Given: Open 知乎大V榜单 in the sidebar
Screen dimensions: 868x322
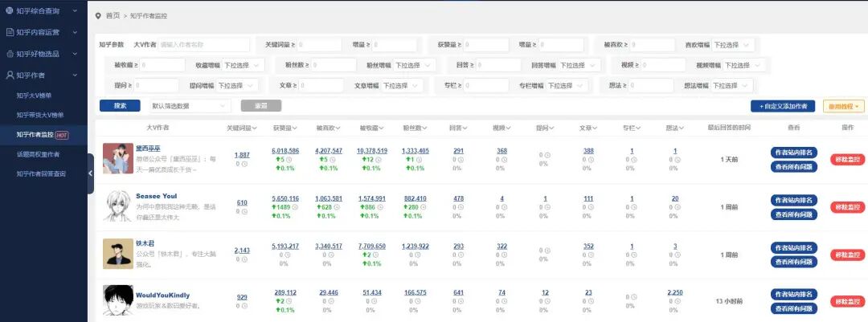Looking at the screenshot, I should click(x=34, y=96).
